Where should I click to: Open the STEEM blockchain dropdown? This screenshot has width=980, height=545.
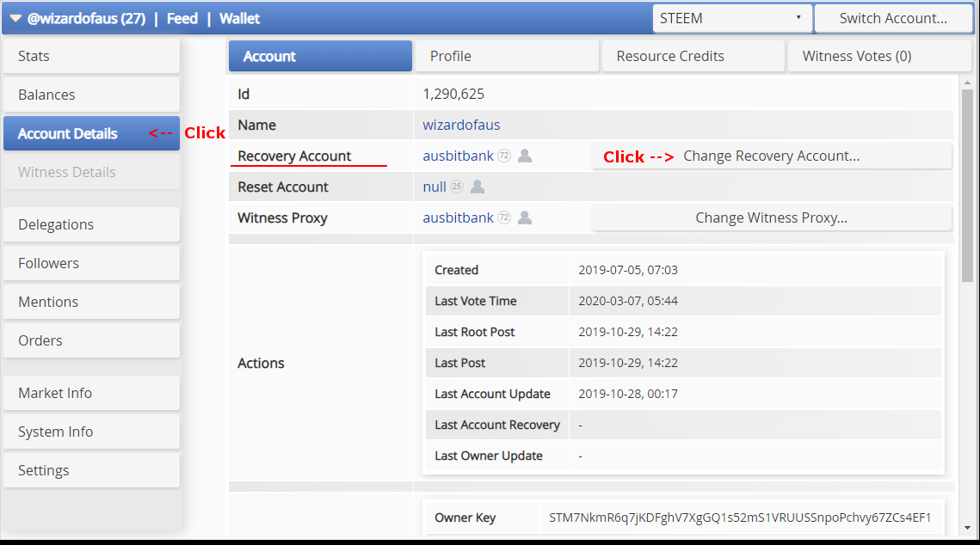click(731, 18)
